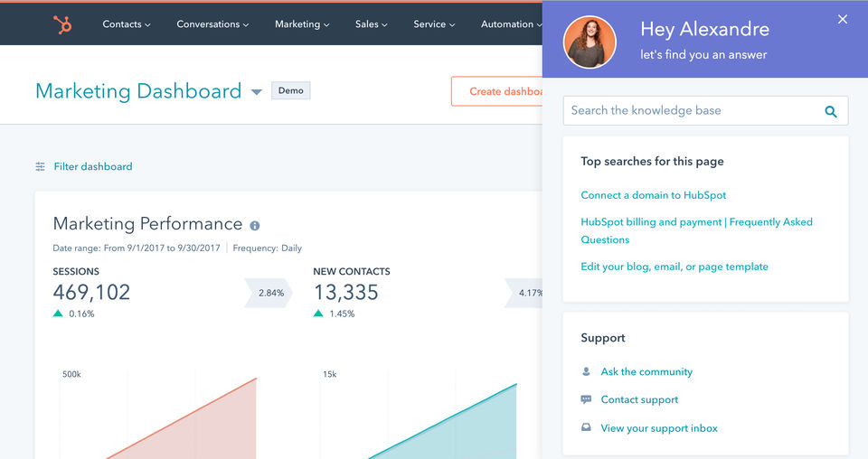The height and width of the screenshot is (459, 868).
Task: Click the knowledge base search magnifier icon
Action: point(830,111)
